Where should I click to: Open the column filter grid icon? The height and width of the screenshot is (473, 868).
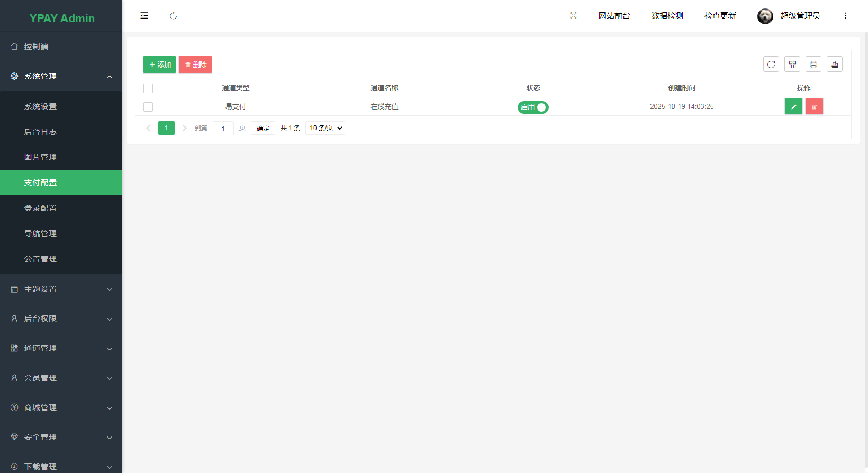tap(792, 65)
